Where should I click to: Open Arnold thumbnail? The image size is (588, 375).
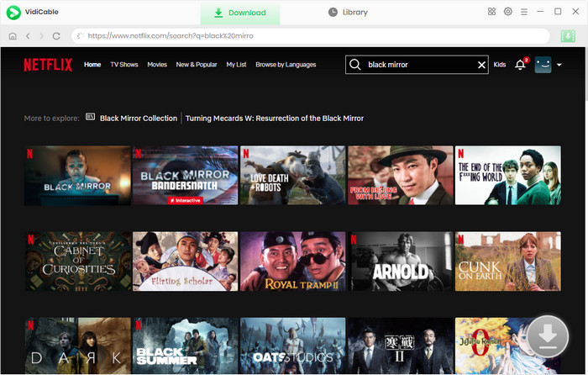(401, 261)
